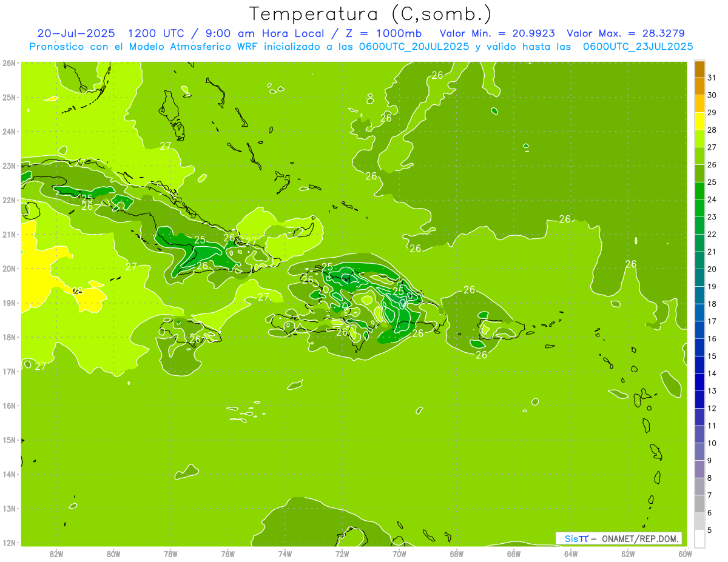Select the brown swatch above 31 in legend
This screenshot has width=728, height=562.
pos(699,69)
